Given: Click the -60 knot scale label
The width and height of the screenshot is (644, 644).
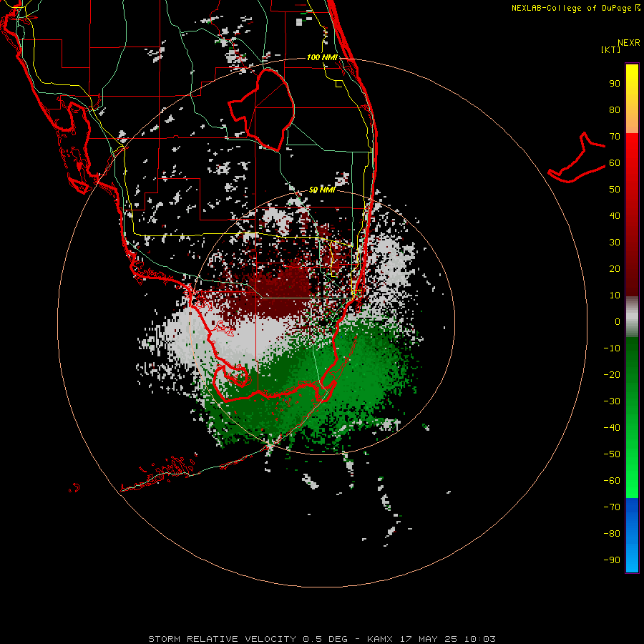Looking at the screenshot, I should (612, 481).
